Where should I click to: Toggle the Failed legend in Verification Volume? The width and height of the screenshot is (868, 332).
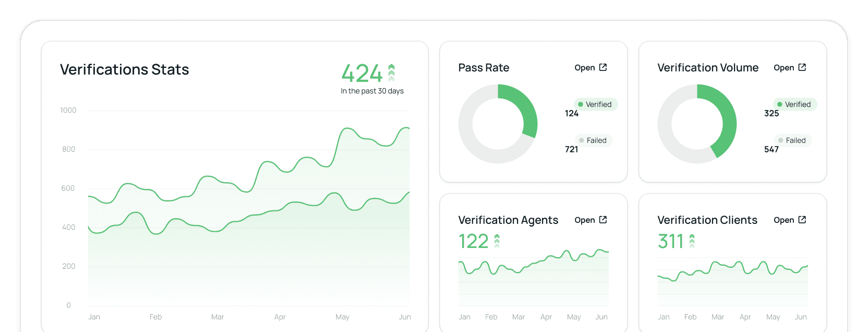[x=793, y=140]
